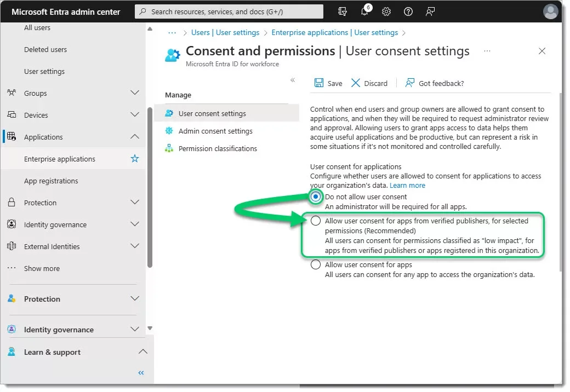Select Allow user consent for verified publishers
Screen dimensions: 570x392
point(316,221)
